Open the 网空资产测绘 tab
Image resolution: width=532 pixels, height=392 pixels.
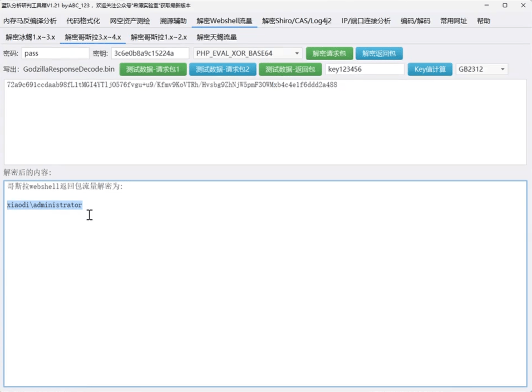[x=130, y=21]
